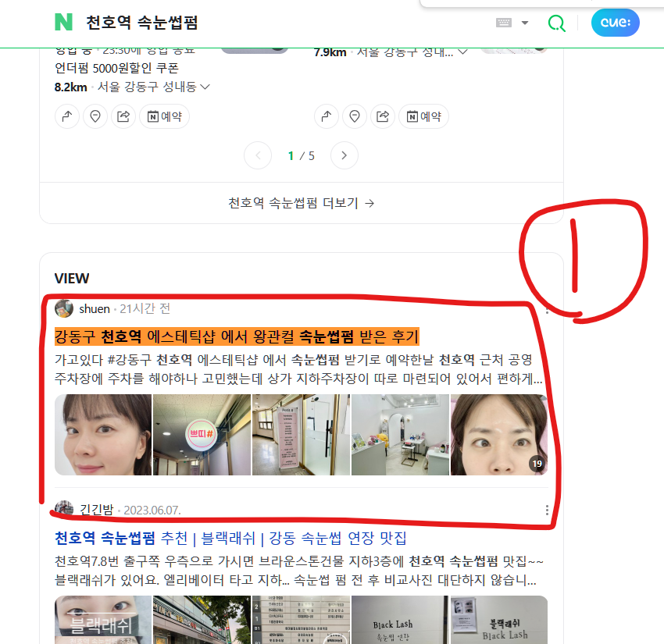Open the Naver home logo
The width and height of the screenshot is (664, 644).
(x=63, y=22)
